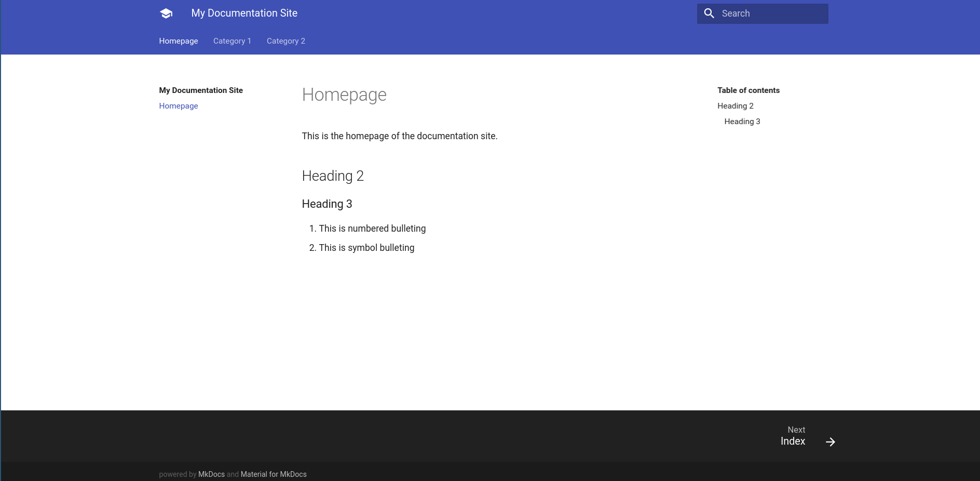Switch to the Category 2 tab

(286, 41)
